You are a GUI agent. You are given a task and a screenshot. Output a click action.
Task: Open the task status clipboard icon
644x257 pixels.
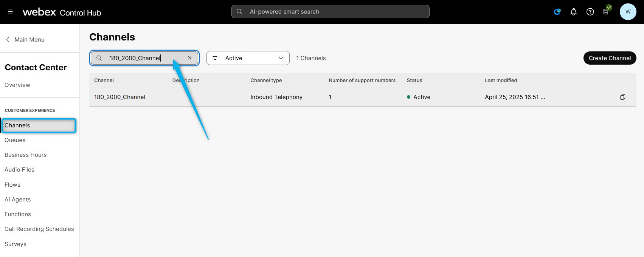click(x=606, y=12)
